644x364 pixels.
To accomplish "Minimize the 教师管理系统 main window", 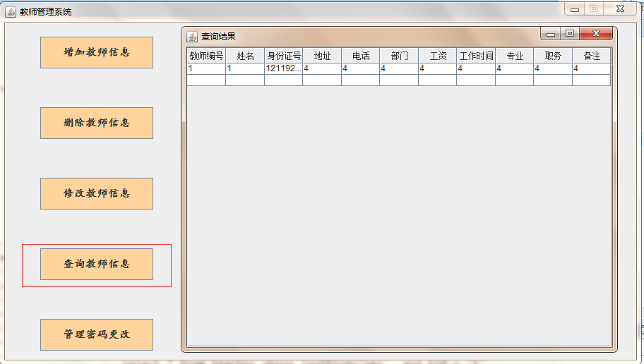I will click(x=575, y=9).
